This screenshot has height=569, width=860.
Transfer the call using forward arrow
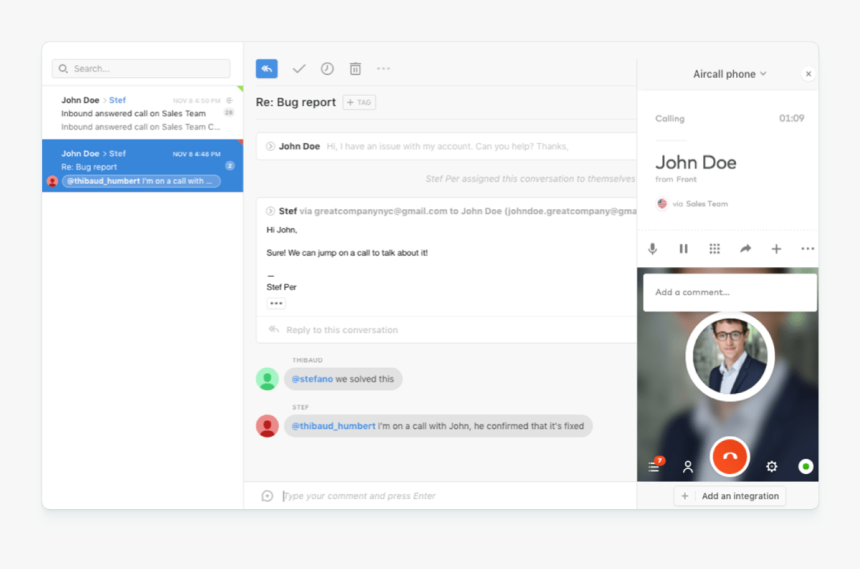745,249
